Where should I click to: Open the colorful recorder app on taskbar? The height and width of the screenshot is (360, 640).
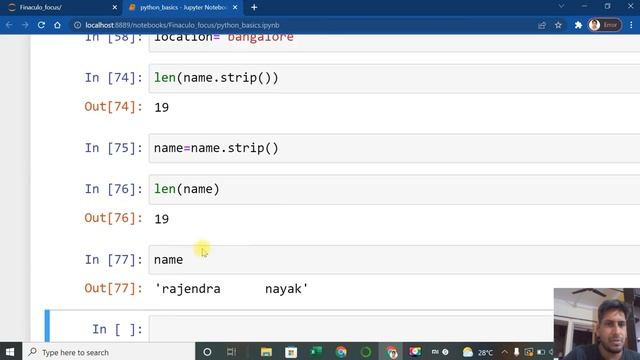415,352
